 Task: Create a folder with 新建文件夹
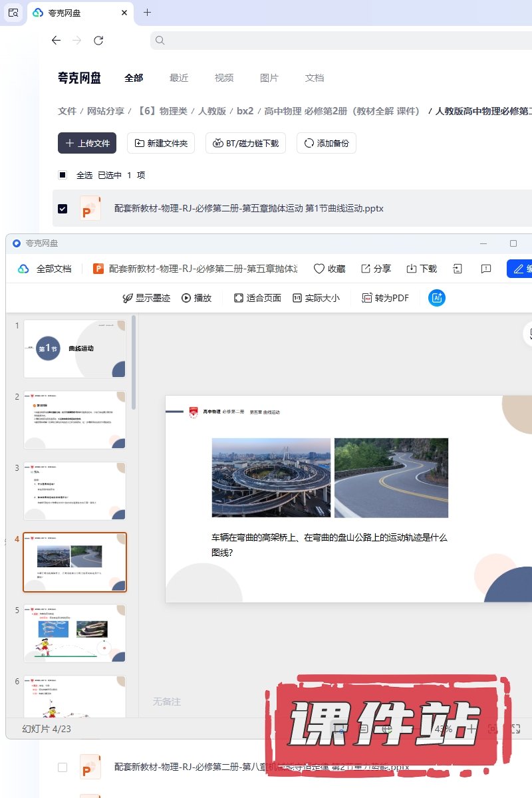161,143
